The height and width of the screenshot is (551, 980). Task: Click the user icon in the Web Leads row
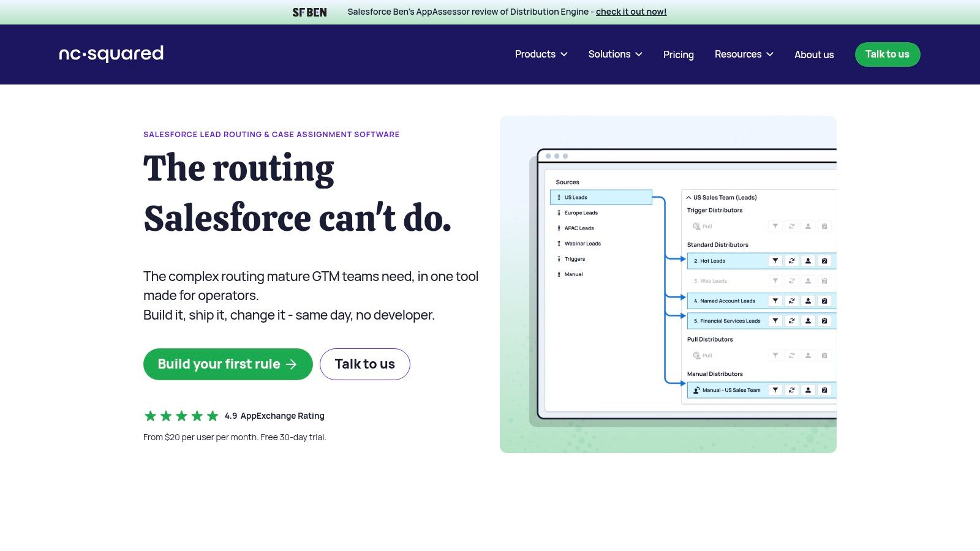[x=809, y=281]
